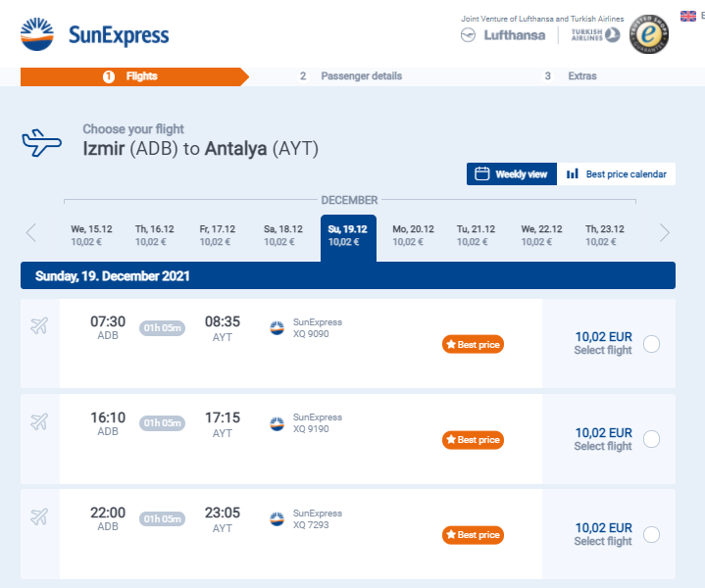Select the 22:00 flight radio button
Viewport: 705px width, 588px height.
(x=651, y=534)
